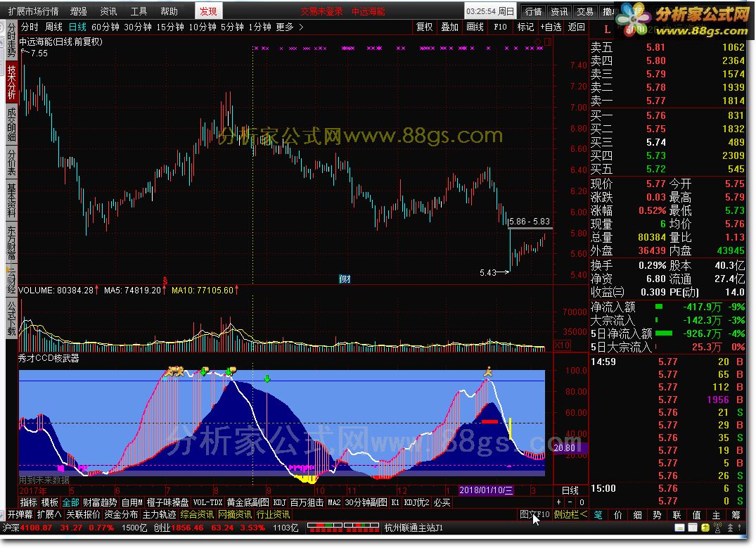Expand the 扩展∧ panel
756x548 pixels.
point(49,515)
